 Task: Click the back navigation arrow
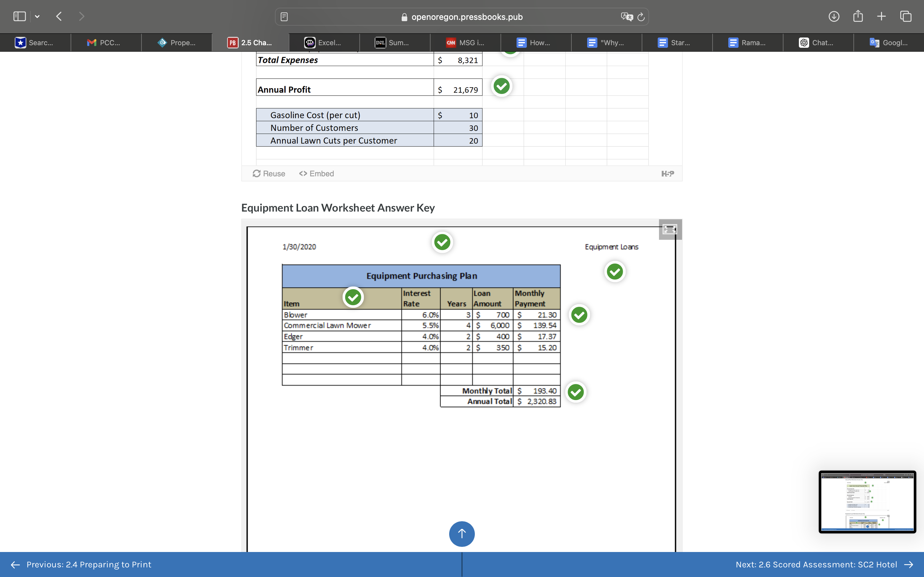59,16
